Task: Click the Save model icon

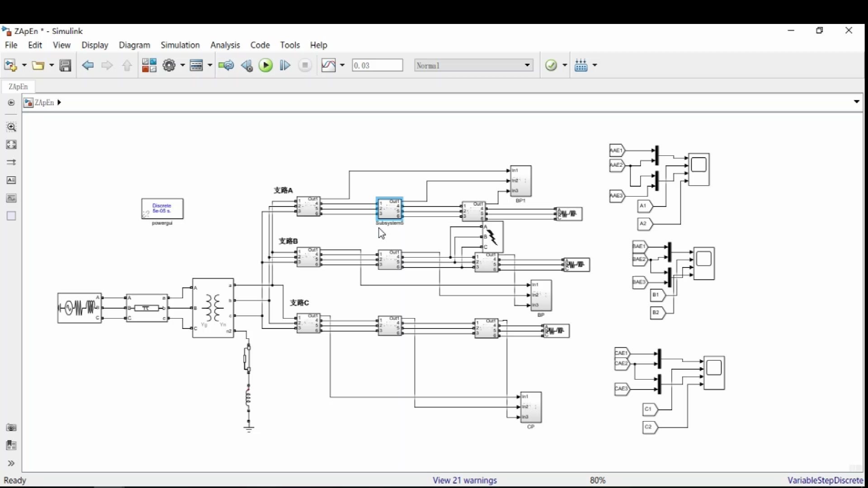Action: click(66, 66)
